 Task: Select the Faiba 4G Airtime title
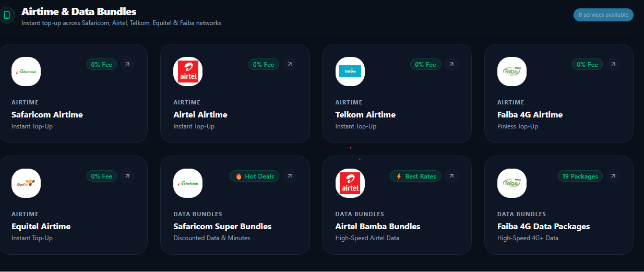530,114
